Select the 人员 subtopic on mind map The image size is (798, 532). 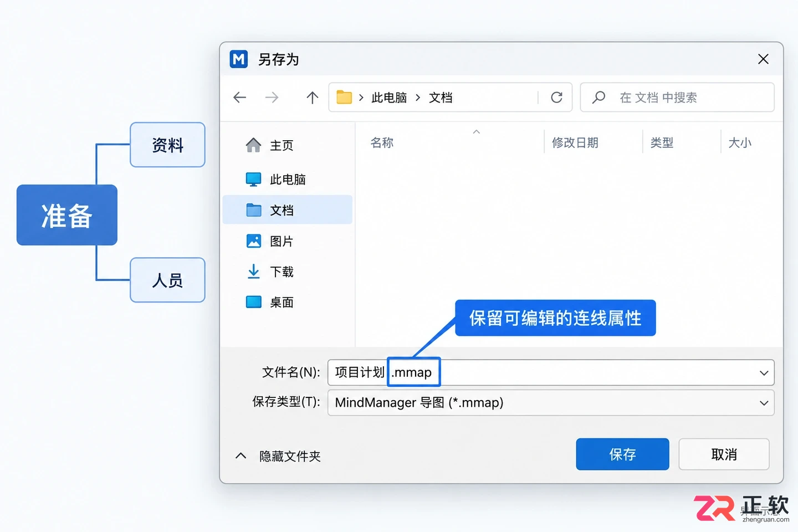pos(167,280)
